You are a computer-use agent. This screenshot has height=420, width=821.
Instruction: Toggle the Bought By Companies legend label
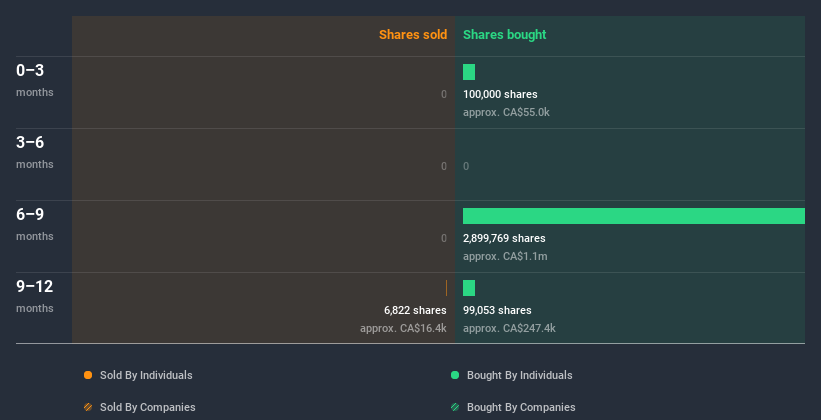(x=521, y=407)
